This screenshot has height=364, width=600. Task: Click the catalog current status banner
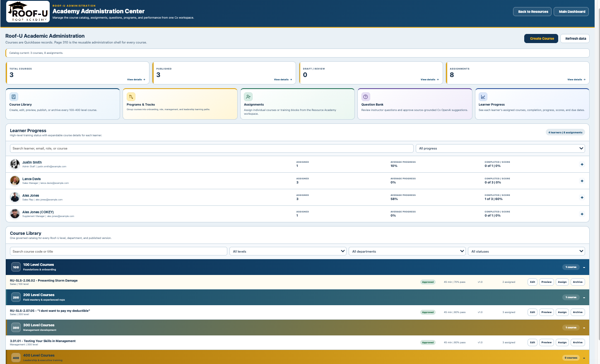click(x=297, y=53)
